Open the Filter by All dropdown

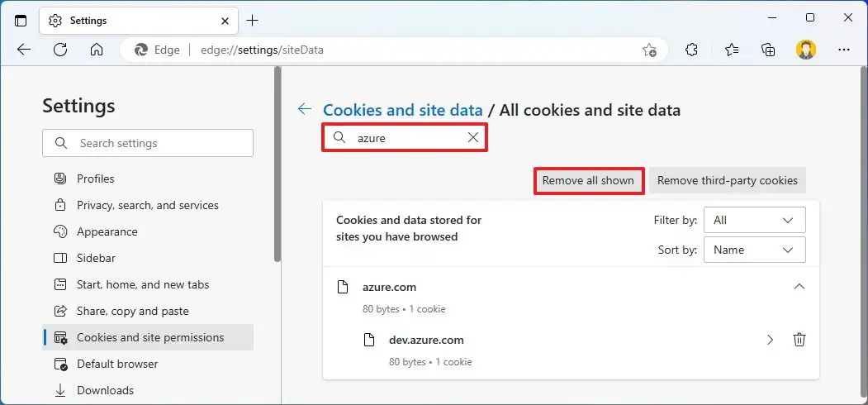click(755, 220)
